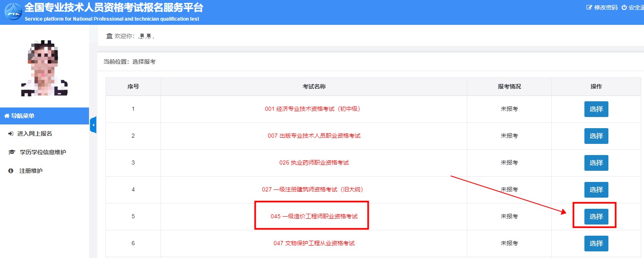The image size is (644, 258).
Task: Collapse the sidebar using the blue arrow handle
Action: point(93,125)
